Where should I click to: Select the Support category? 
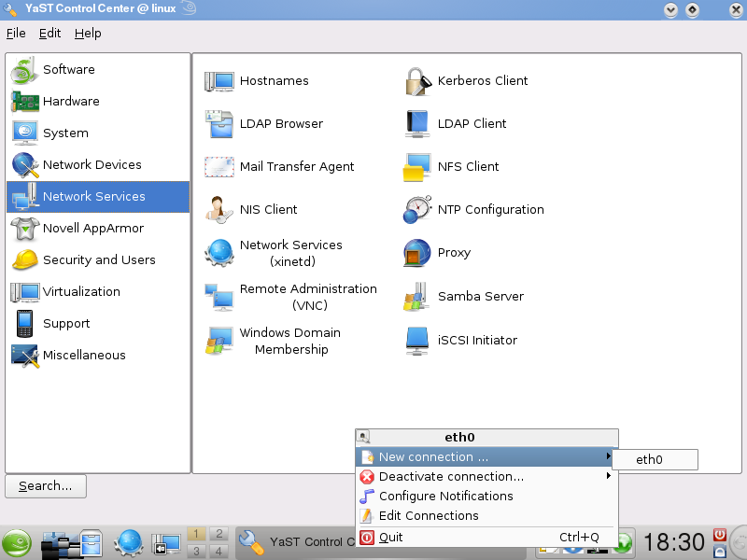pos(98,323)
